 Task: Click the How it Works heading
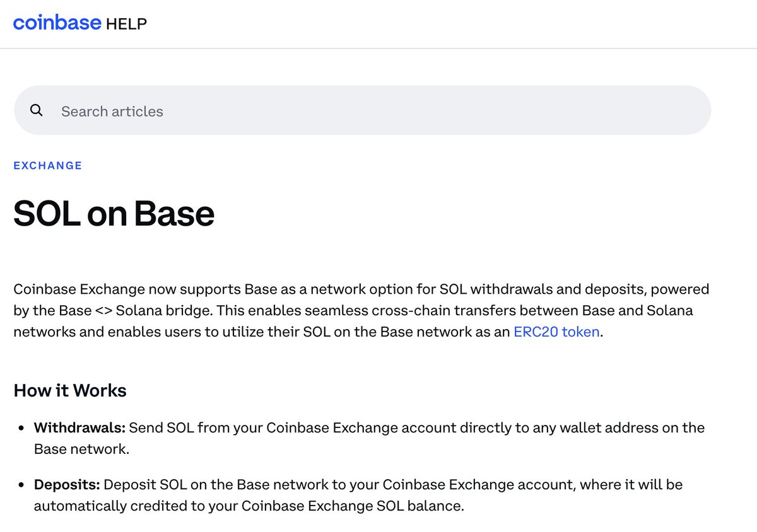coord(70,391)
